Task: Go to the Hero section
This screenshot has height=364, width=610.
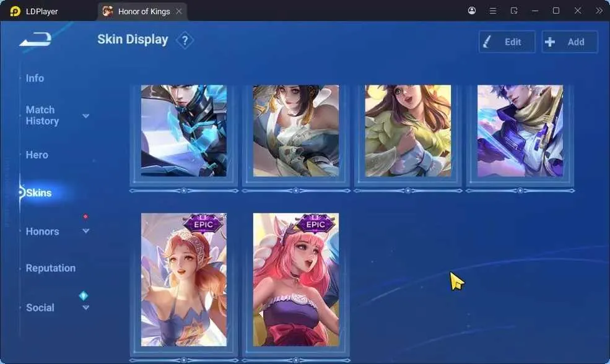Action: (x=37, y=155)
